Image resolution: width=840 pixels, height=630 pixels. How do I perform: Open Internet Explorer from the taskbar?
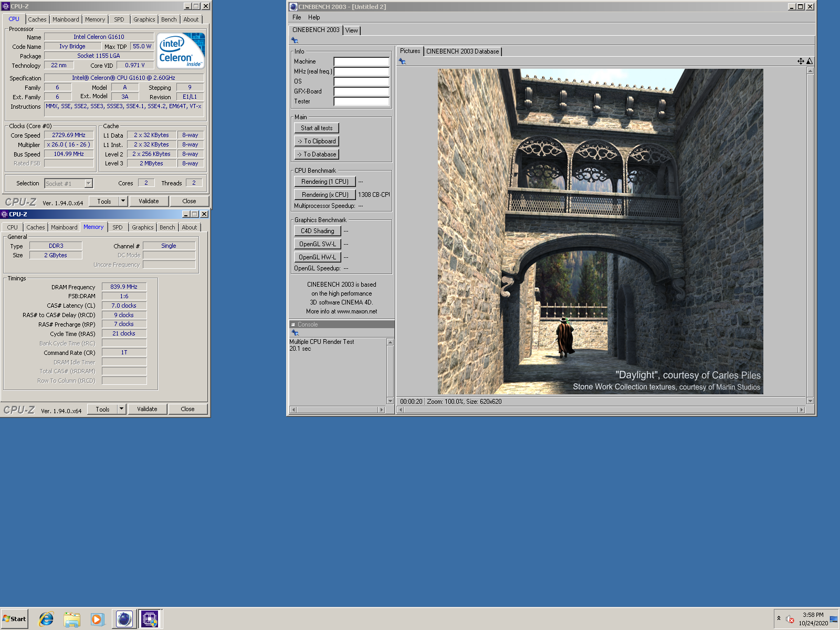pyautogui.click(x=46, y=619)
